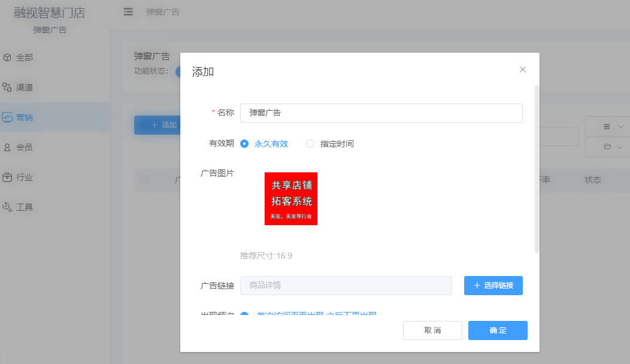Click the briefcase icon beside 行业
Screen dimensions: 630x364
pyautogui.click(x=7, y=177)
